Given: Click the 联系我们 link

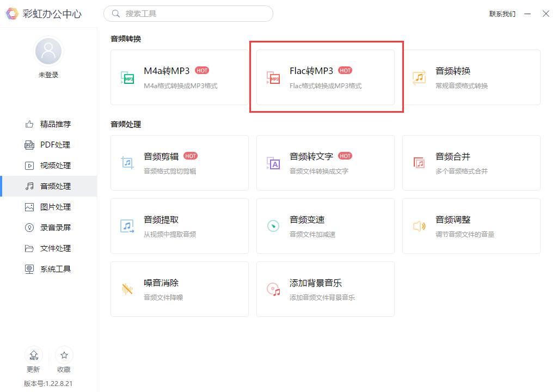Looking at the screenshot, I should pyautogui.click(x=502, y=14).
